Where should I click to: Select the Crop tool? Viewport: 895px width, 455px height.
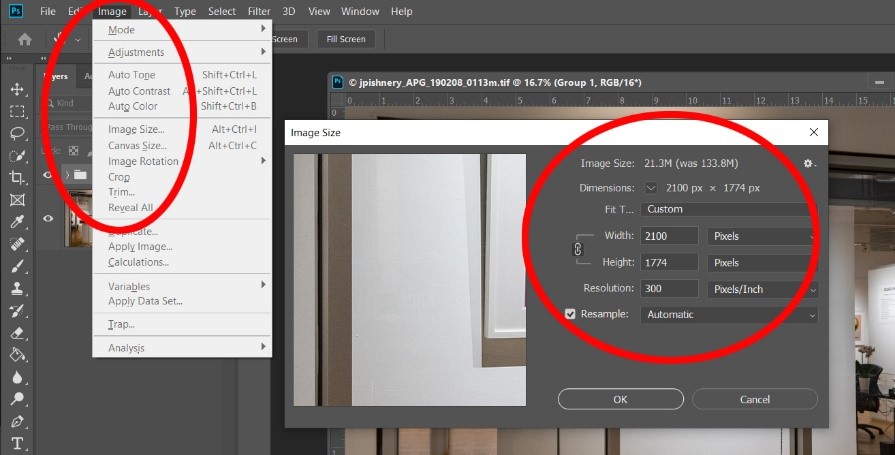[x=17, y=178]
